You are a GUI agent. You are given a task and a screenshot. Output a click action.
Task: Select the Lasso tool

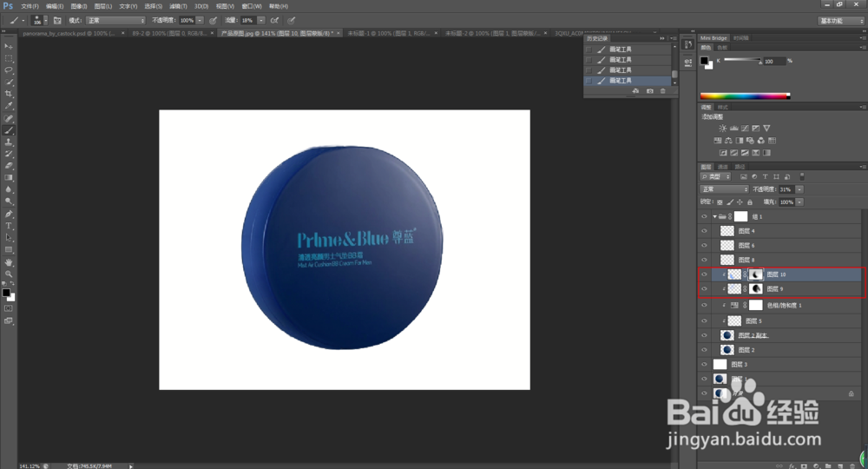click(9, 70)
